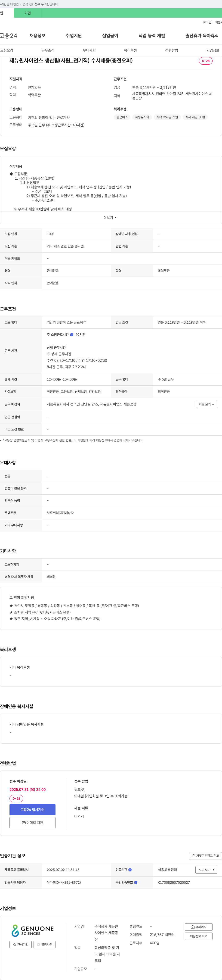Open the 취업지원 menu

click(74, 35)
